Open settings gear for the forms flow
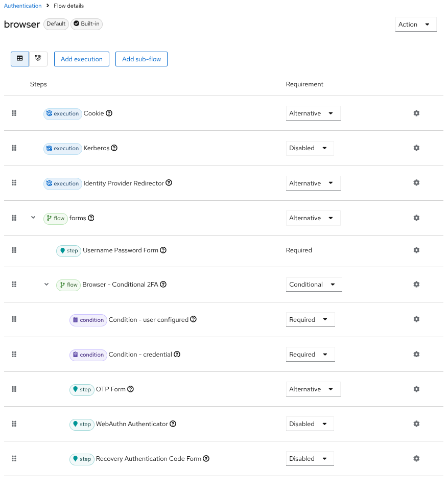This screenshot has width=448, height=493. [416, 218]
